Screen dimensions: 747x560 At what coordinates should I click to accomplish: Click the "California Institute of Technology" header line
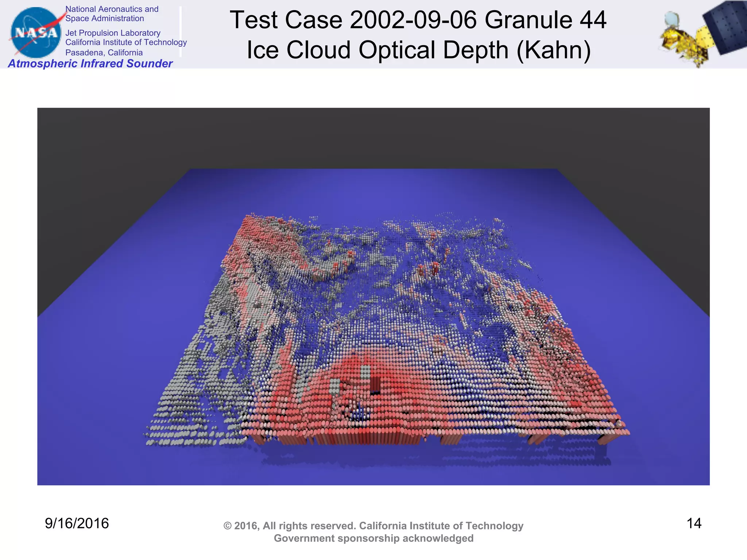(x=126, y=42)
